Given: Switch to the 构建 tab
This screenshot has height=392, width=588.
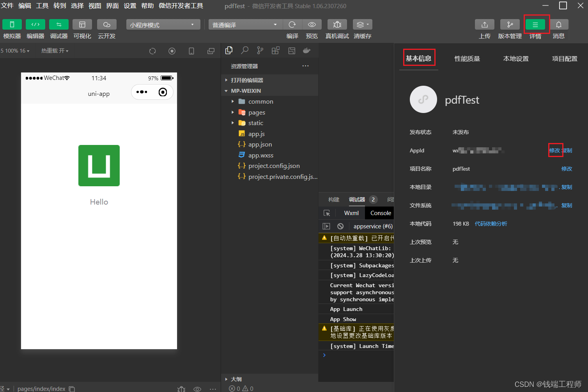Looking at the screenshot, I should pyautogui.click(x=334, y=200).
